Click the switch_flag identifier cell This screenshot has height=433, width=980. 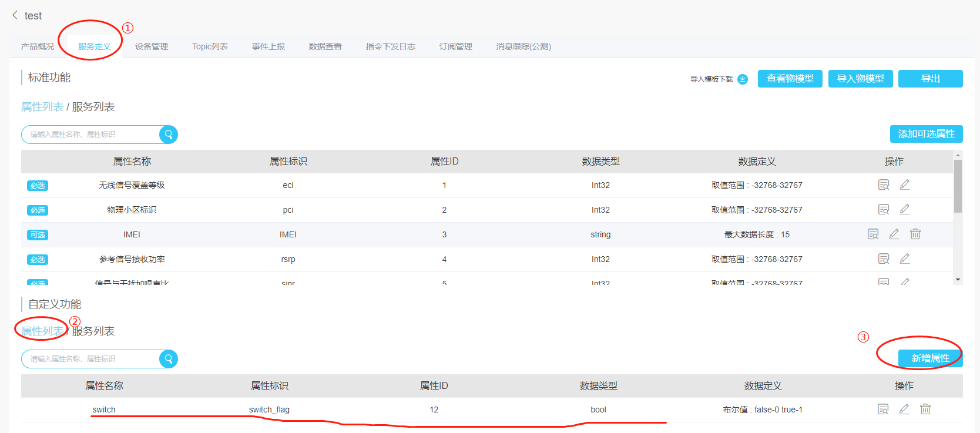(269, 409)
